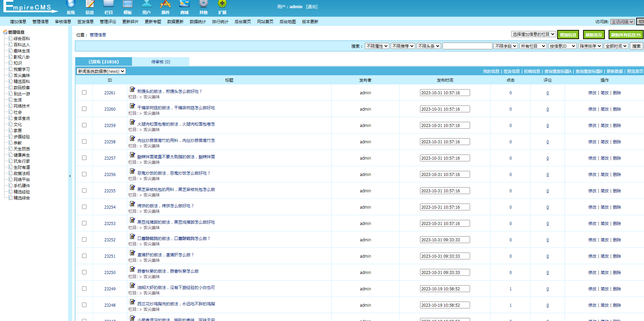Click the 信息 notepad icon in header

point(90,4)
